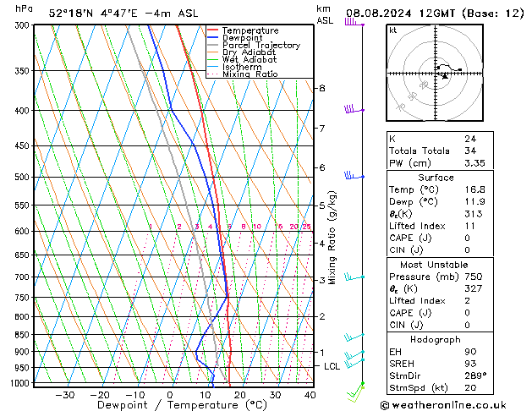Click the purple wind barb at 400 hPa
The image size is (532, 411).
click(353, 109)
